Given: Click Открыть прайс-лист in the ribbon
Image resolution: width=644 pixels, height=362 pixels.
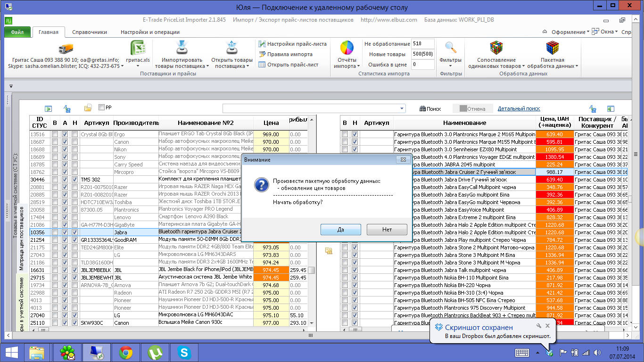Looking at the screenshot, I should (x=289, y=65).
